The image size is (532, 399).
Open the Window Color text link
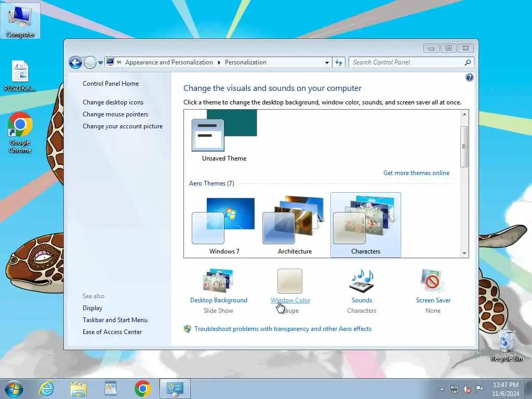click(x=290, y=300)
